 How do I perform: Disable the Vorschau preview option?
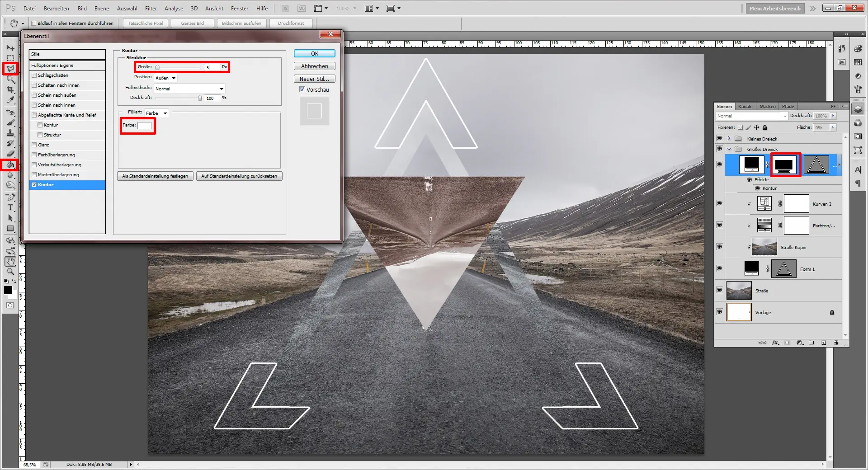click(302, 89)
